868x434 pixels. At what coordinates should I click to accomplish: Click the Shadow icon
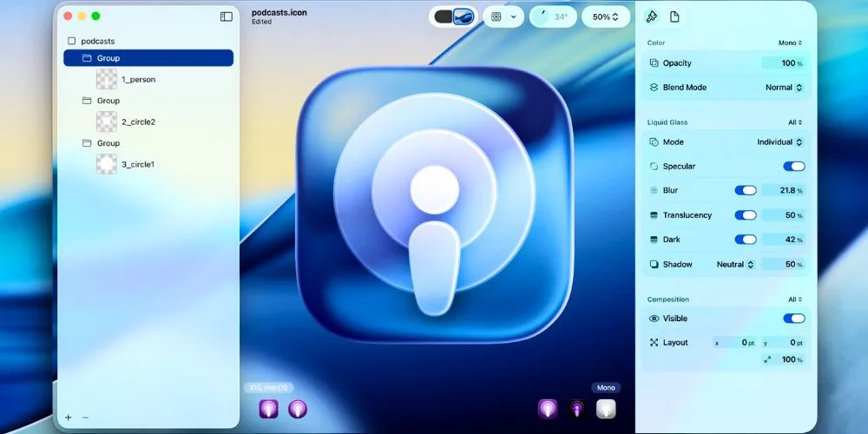[x=654, y=265]
